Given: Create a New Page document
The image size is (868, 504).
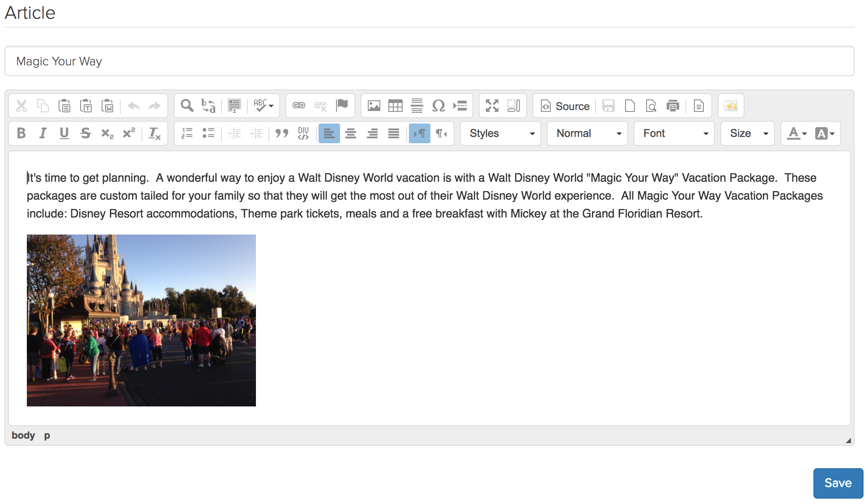Looking at the screenshot, I should 630,106.
